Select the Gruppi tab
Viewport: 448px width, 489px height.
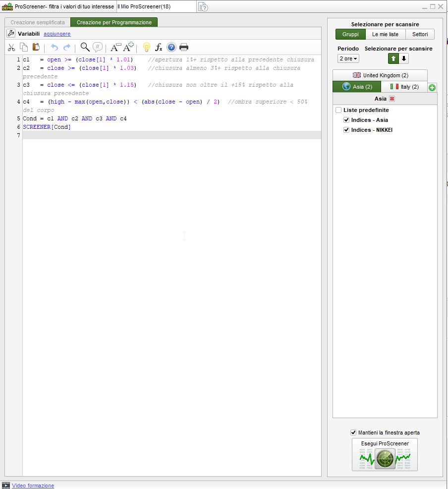[x=350, y=34]
